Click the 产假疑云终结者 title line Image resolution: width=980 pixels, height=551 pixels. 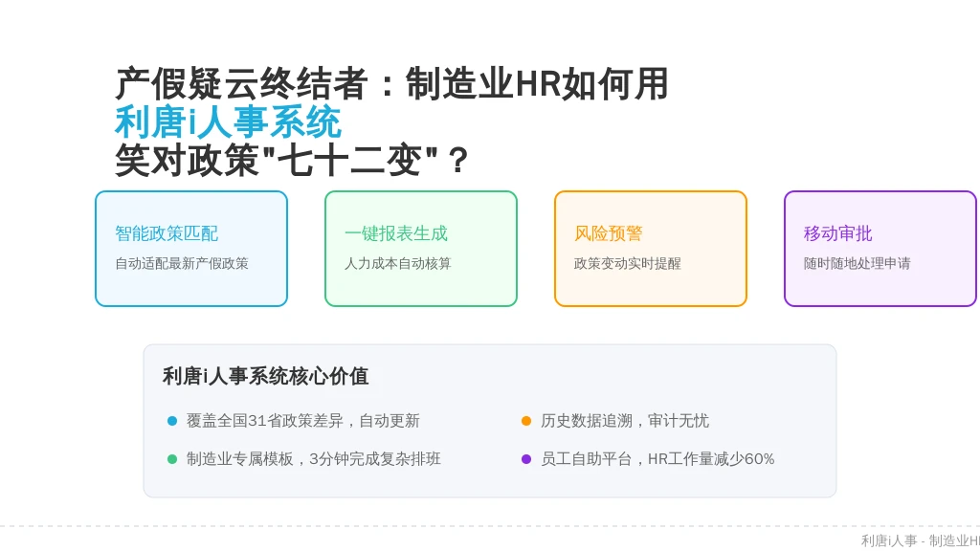(x=391, y=84)
